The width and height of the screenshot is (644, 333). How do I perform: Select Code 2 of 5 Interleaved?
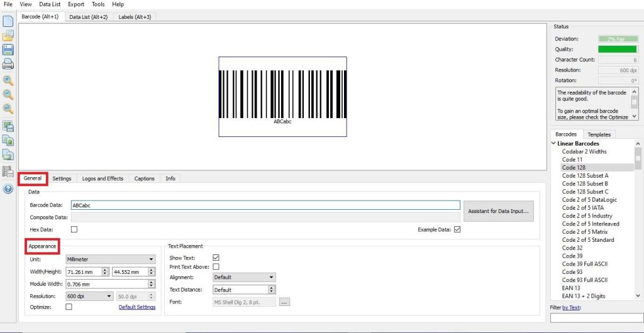point(591,224)
